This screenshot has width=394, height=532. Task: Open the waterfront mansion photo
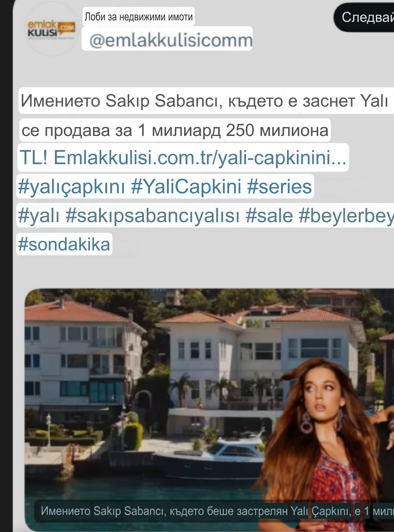[x=209, y=410]
